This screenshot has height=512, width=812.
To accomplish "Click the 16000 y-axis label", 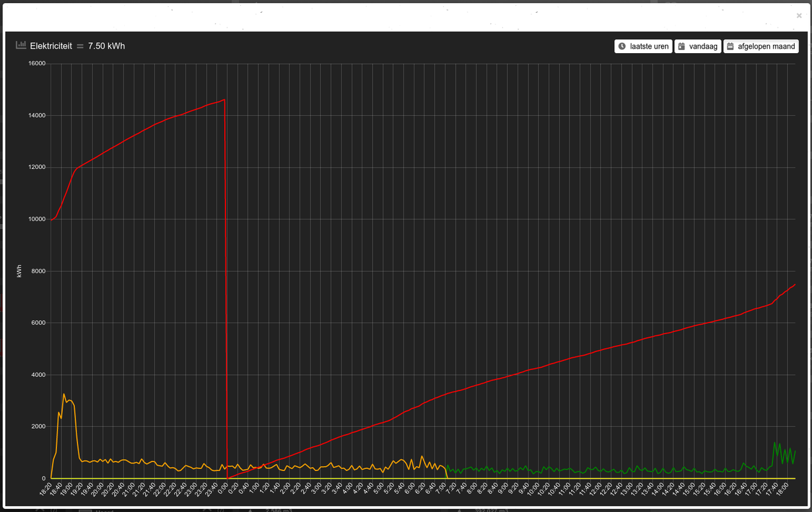I will pyautogui.click(x=36, y=63).
